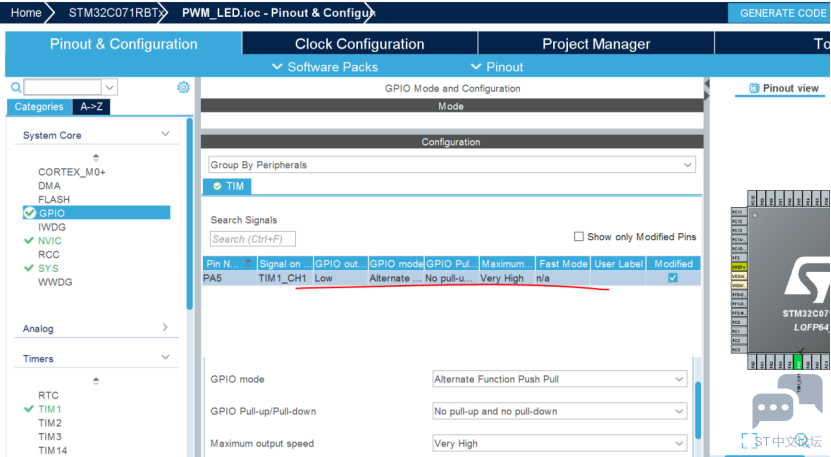Viewport: 831px width, 457px height.
Task: Select the TIM peripheral tab
Action: (228, 186)
